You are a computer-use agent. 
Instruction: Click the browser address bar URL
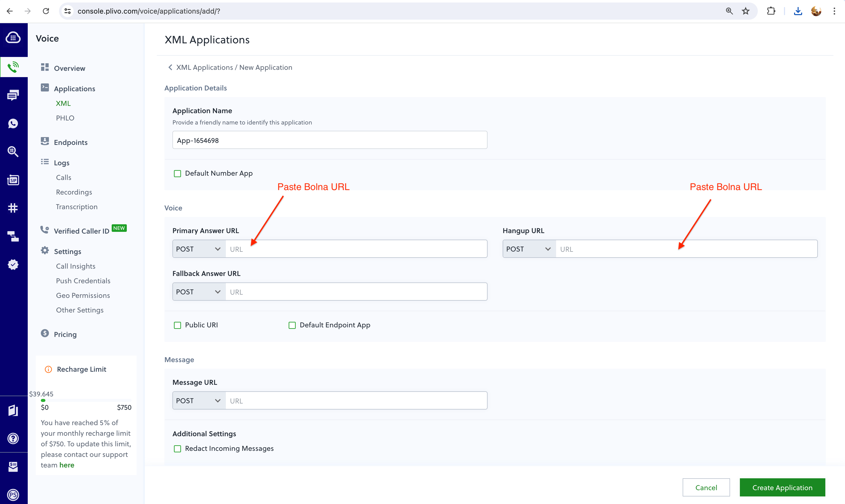pos(149,11)
